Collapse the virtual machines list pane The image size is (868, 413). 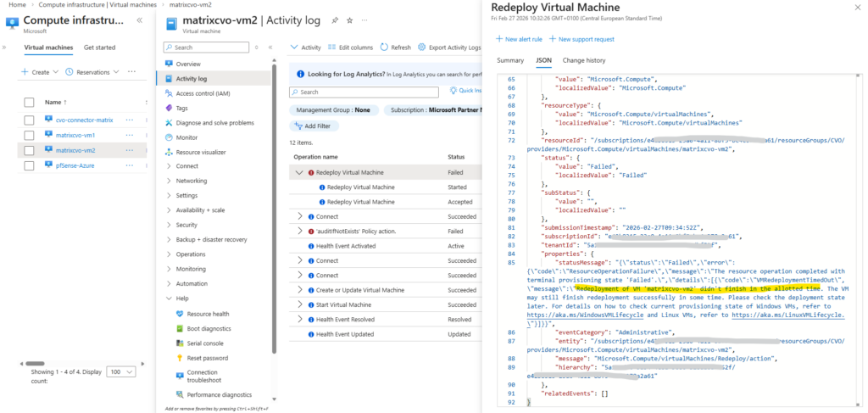click(x=139, y=20)
